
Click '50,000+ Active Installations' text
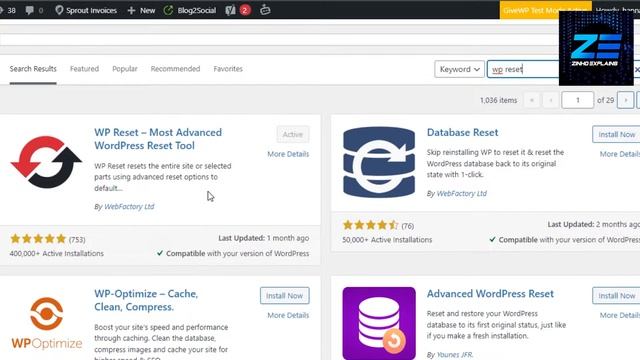click(387, 240)
